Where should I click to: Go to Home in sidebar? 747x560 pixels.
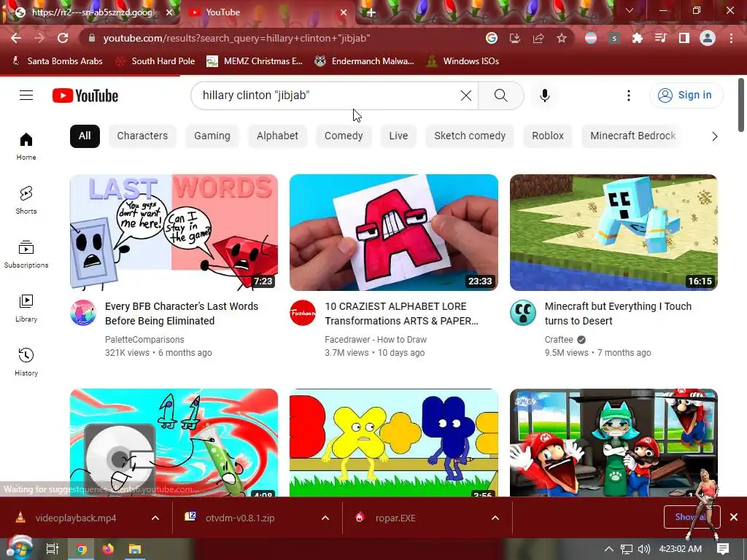tap(26, 146)
